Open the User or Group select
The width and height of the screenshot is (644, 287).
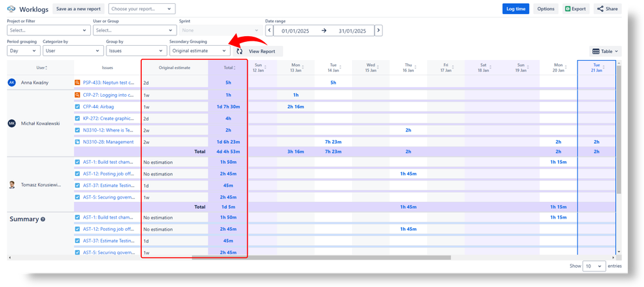pos(135,30)
